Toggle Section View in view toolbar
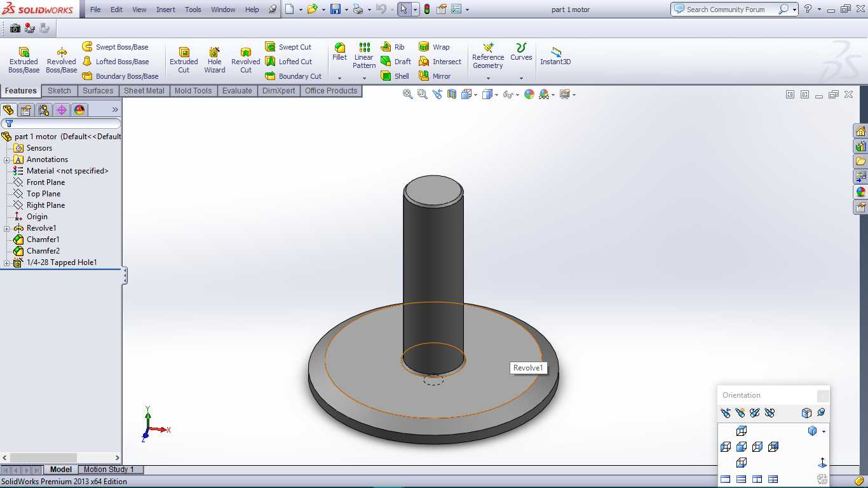 click(x=452, y=94)
